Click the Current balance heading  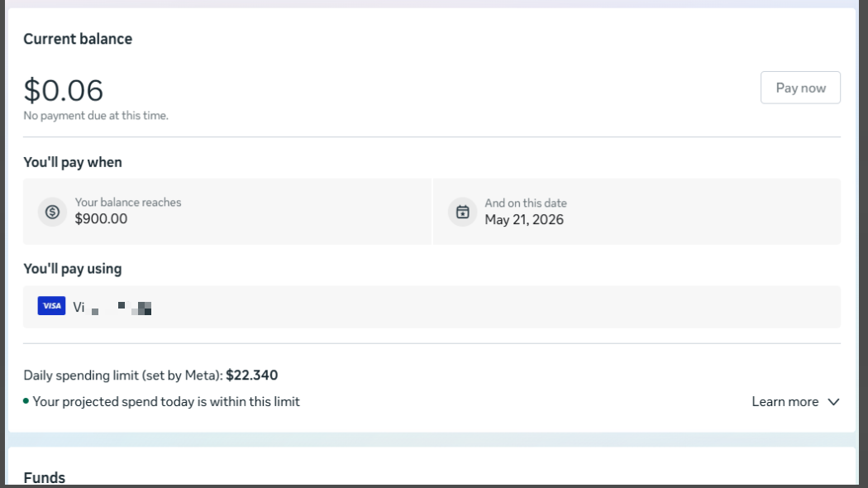point(78,39)
